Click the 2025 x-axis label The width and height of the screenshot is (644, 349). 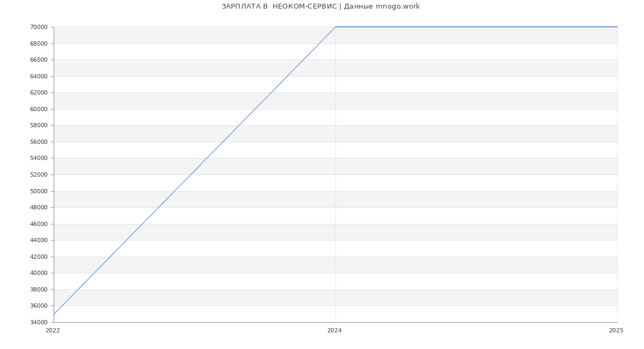[x=616, y=331]
